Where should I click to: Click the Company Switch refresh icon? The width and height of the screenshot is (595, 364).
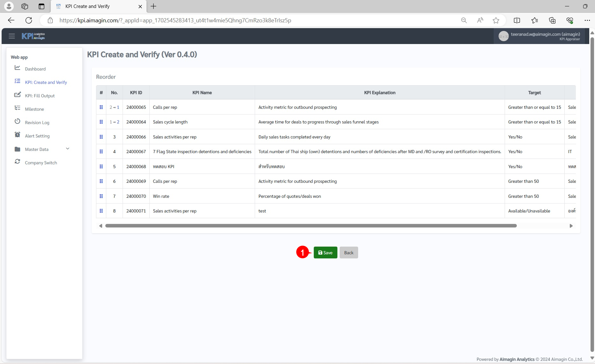[18, 162]
